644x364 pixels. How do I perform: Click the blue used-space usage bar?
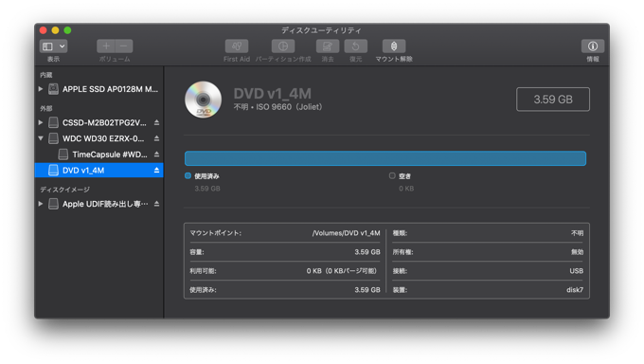pyautogui.click(x=385, y=158)
